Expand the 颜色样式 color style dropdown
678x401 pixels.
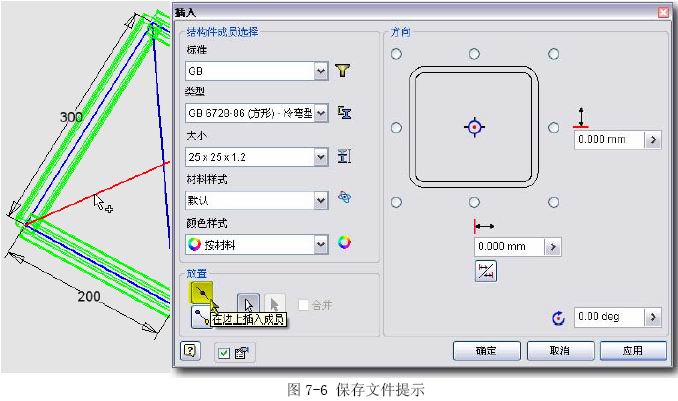pyautogui.click(x=320, y=243)
